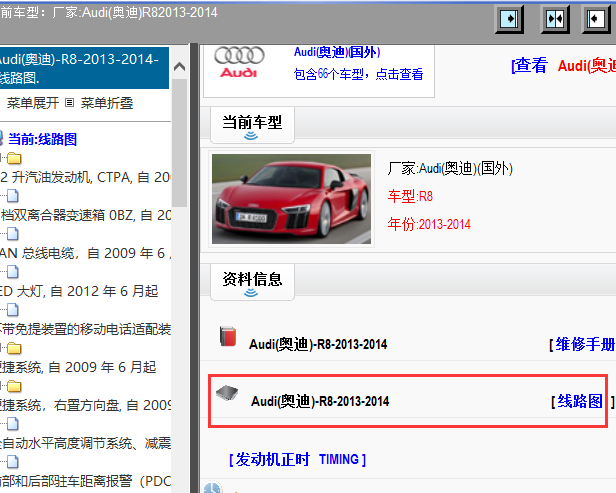This screenshot has height=493, width=616.
Task: Click the sidebar header Audi(奥迪)-R8-2013-2014-线路图
Action: (84, 68)
